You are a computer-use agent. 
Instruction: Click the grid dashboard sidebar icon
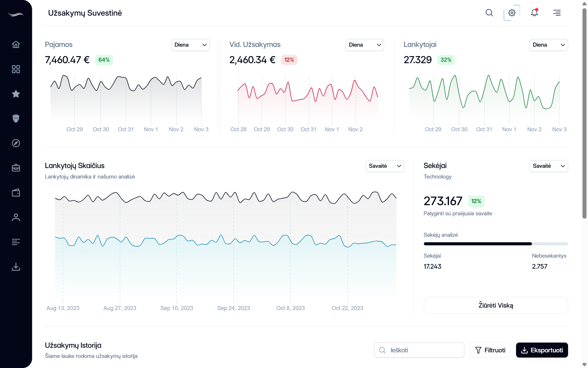pos(16,69)
